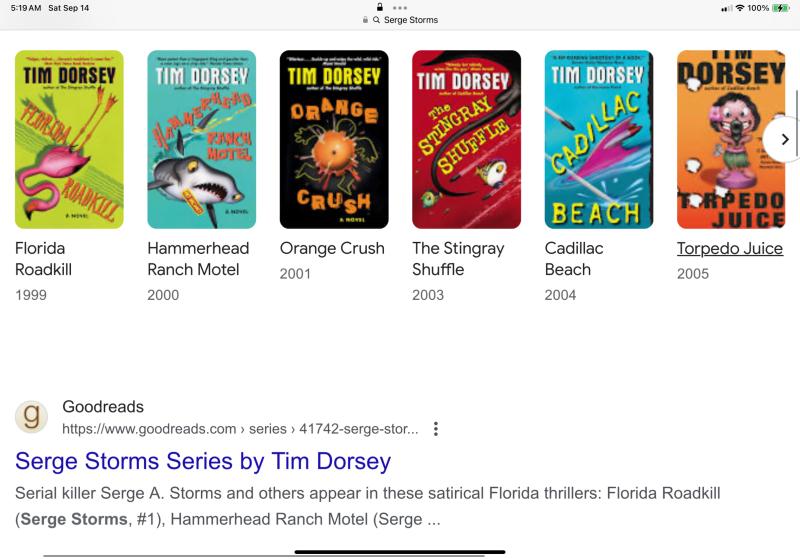Open Serge Storms Series by Tim Dorsey

[x=203, y=461]
